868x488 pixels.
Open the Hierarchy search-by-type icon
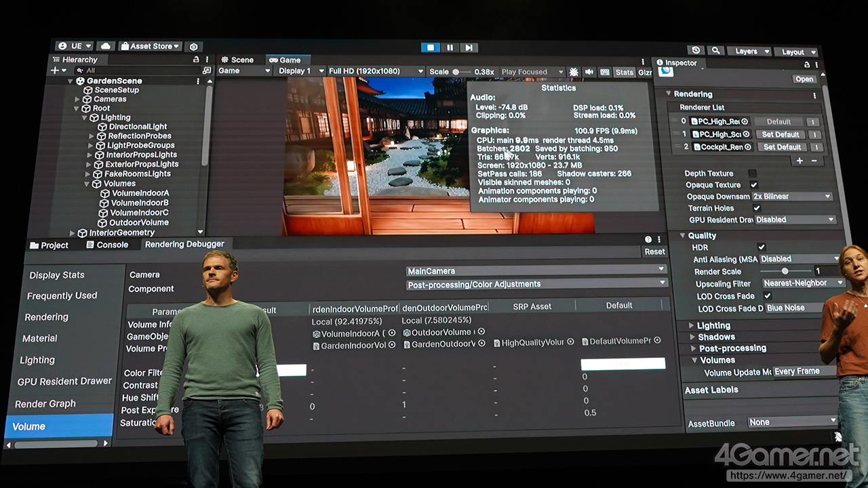pos(207,70)
